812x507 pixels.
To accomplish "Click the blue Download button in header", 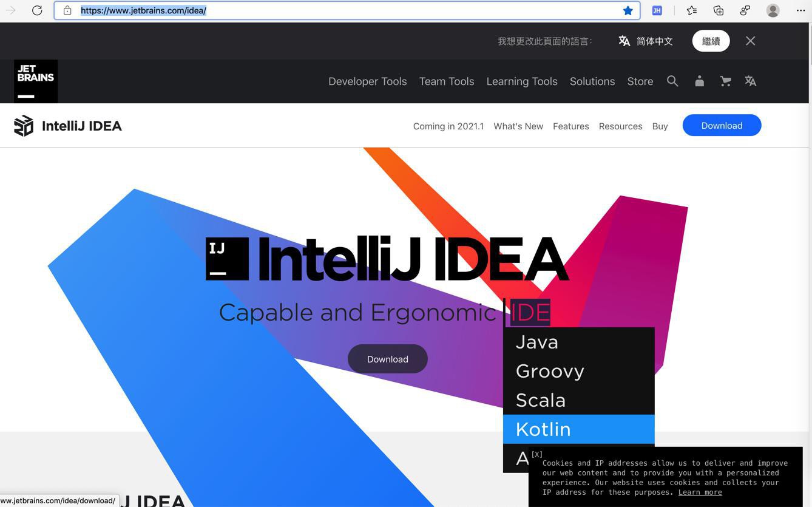I will (722, 125).
